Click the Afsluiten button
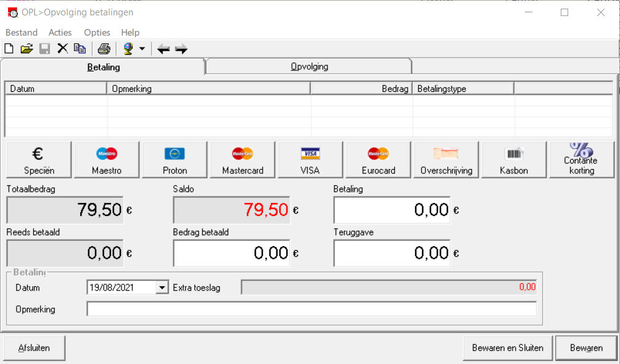Image resolution: width=620 pixels, height=364 pixels. pyautogui.click(x=35, y=348)
